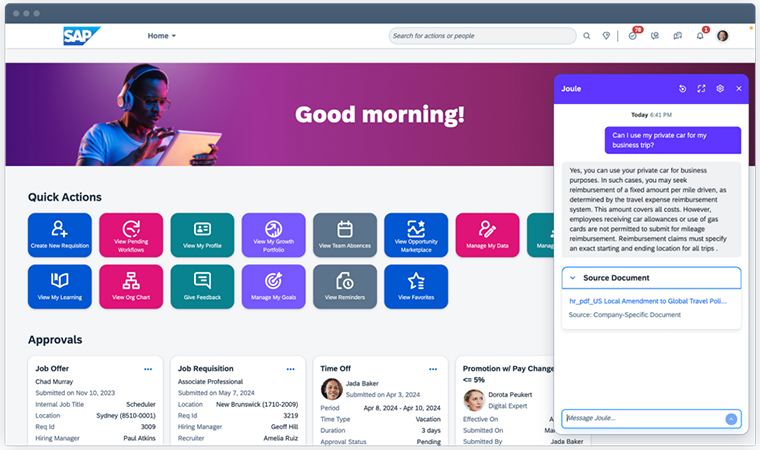Click the Give Feedback quick action
The height and width of the screenshot is (450, 760).
(202, 286)
